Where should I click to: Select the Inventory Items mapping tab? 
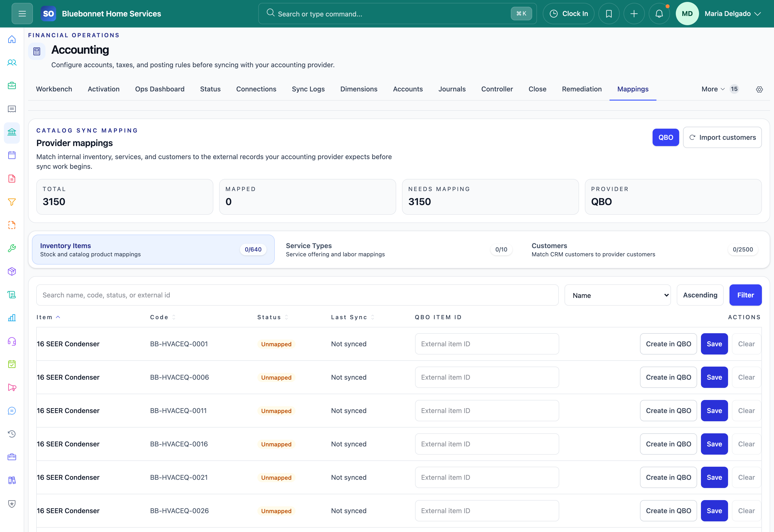153,250
